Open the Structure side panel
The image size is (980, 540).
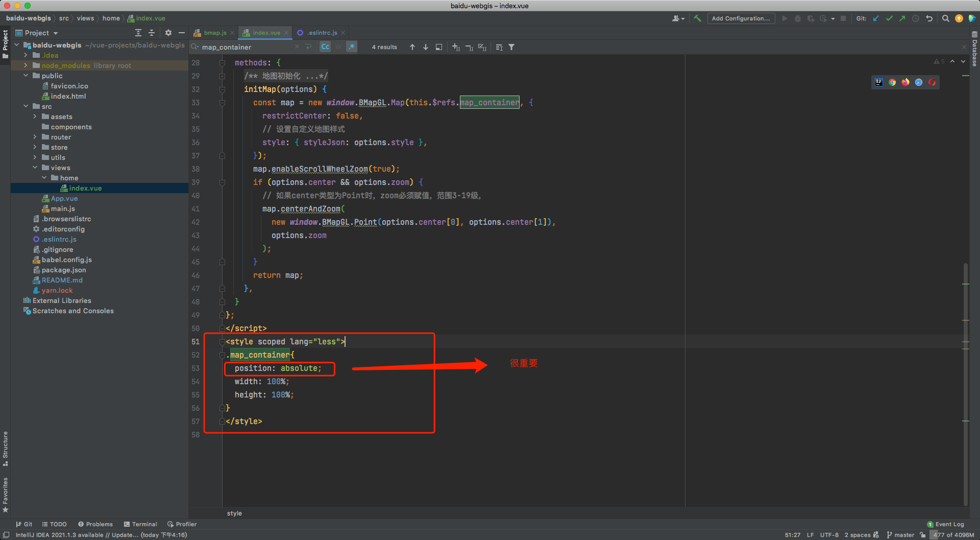[5, 449]
